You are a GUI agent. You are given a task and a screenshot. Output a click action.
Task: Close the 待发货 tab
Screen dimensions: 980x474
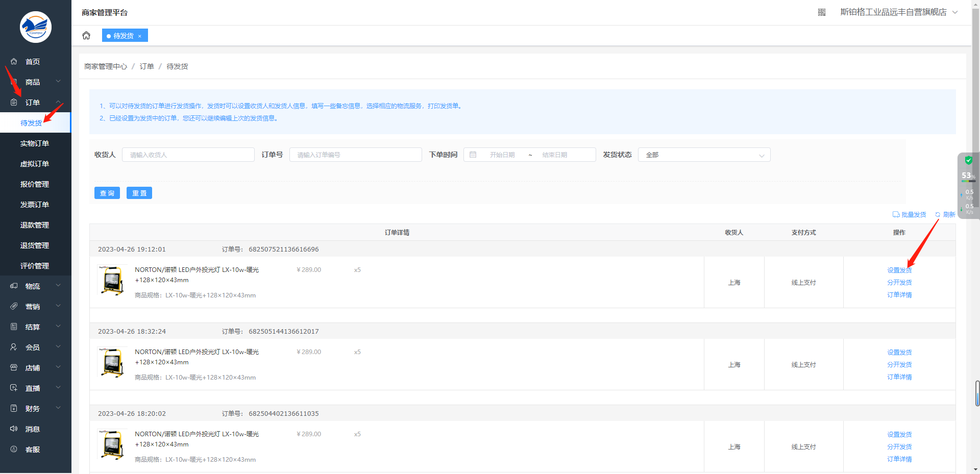pyautogui.click(x=139, y=36)
